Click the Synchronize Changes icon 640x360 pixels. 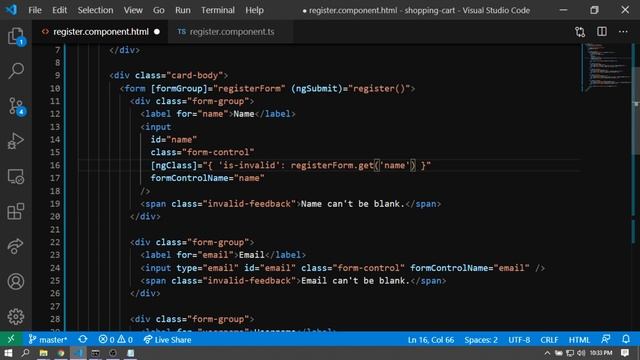(x=83, y=339)
